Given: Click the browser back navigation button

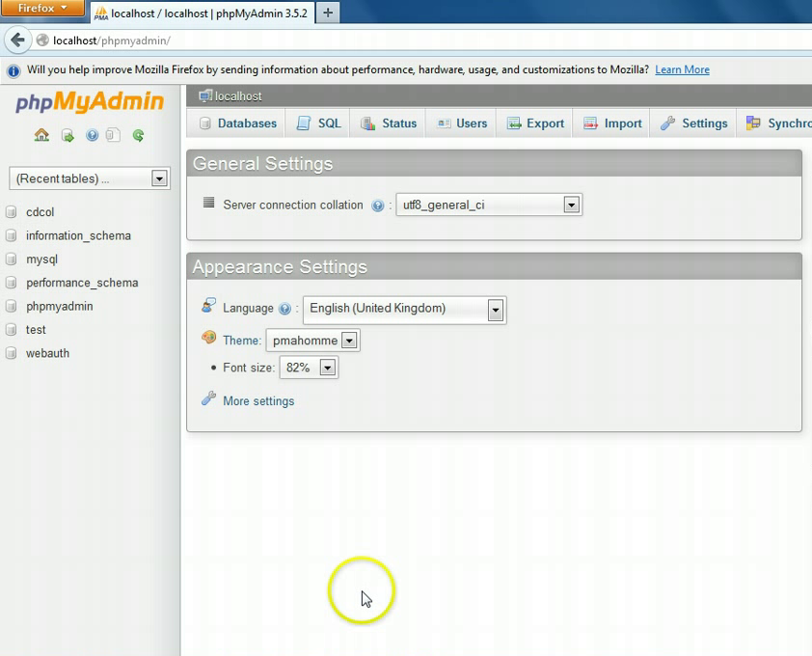Looking at the screenshot, I should (19, 41).
